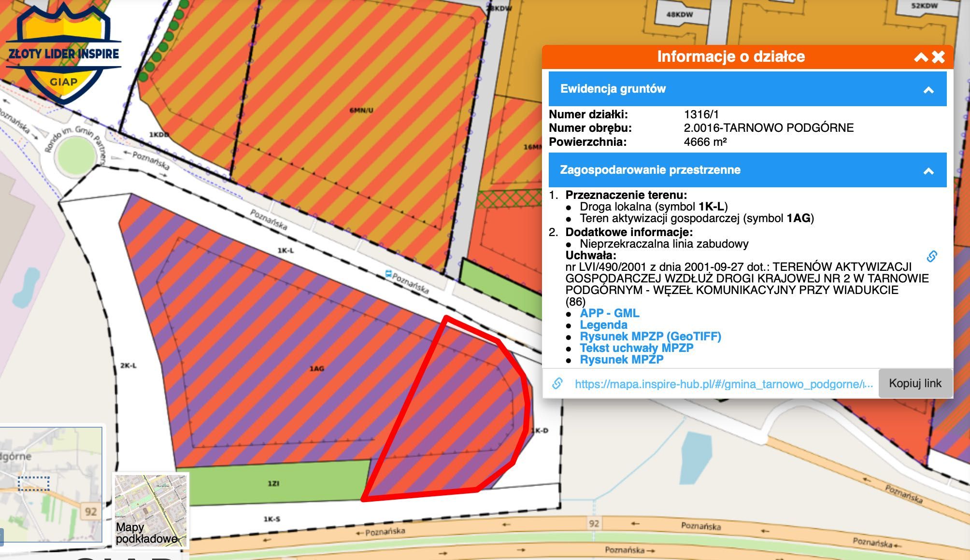Viewport: 970px width, 560px height.
Task: Close the Informacje o działce panel
Action: click(938, 57)
